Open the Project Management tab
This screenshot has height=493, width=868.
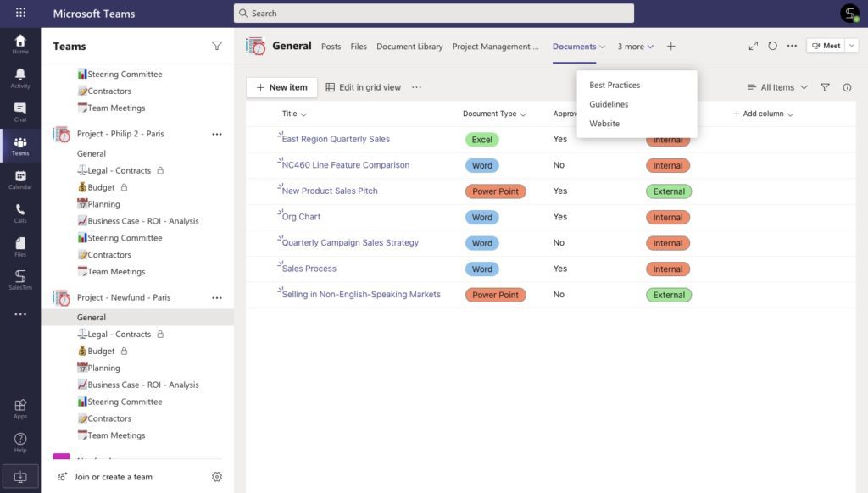click(495, 47)
